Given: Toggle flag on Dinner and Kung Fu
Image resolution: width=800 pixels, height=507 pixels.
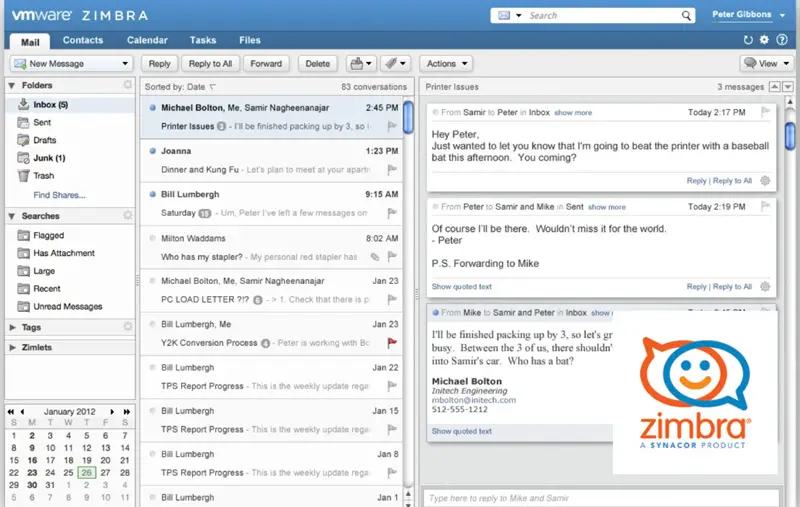Looking at the screenshot, I should coord(392,169).
